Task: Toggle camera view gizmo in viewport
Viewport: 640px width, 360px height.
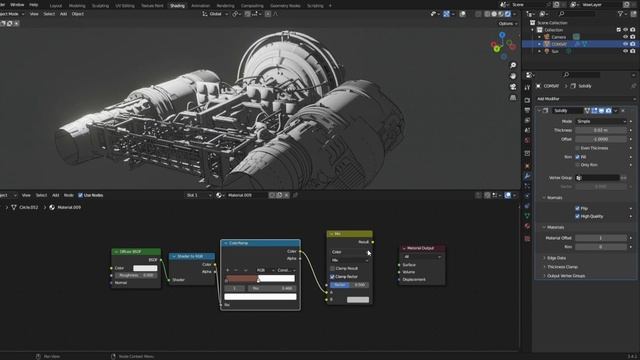Action: tap(513, 87)
